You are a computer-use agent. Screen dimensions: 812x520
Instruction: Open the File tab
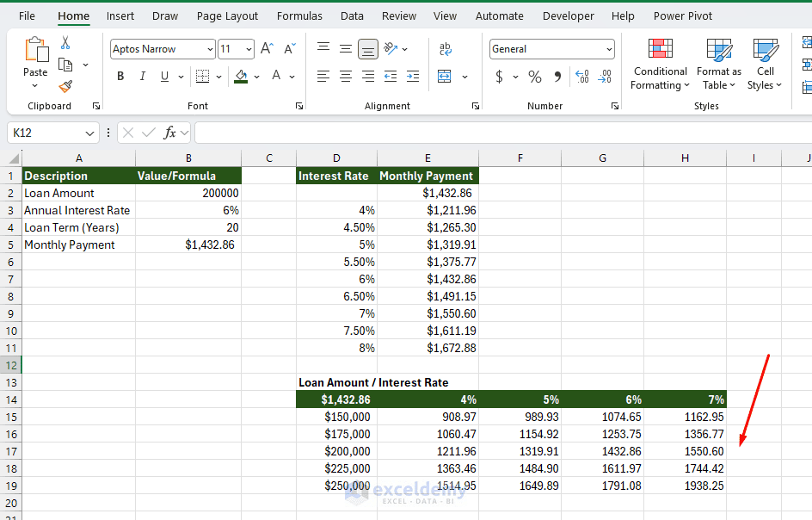[27, 16]
